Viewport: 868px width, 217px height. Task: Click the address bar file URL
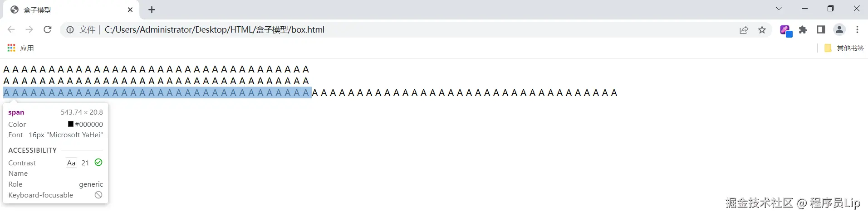(215, 29)
